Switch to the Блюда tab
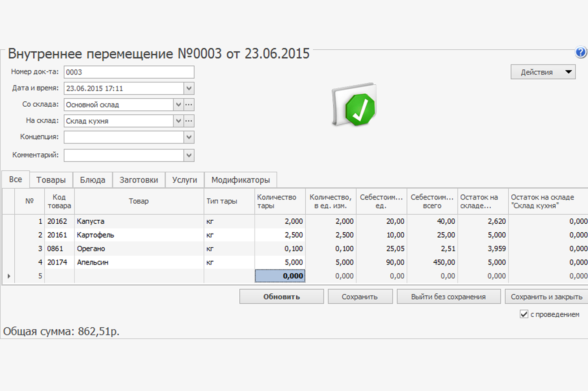 93,180
